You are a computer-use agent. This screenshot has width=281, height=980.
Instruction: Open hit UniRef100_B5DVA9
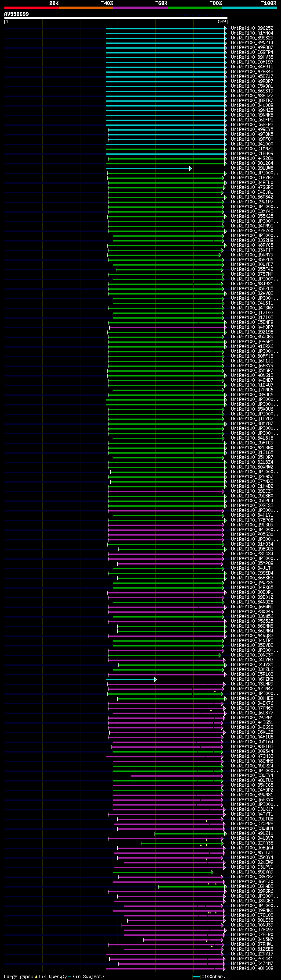[252, 872]
